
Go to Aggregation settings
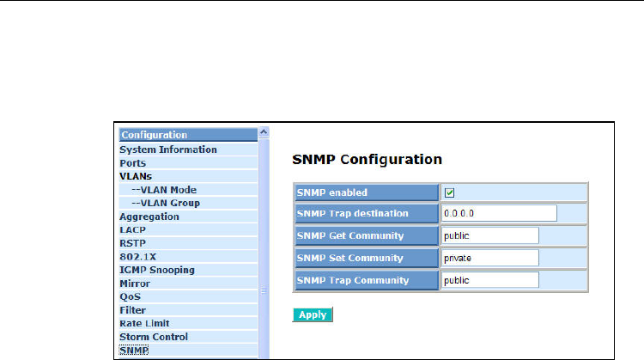click(149, 217)
